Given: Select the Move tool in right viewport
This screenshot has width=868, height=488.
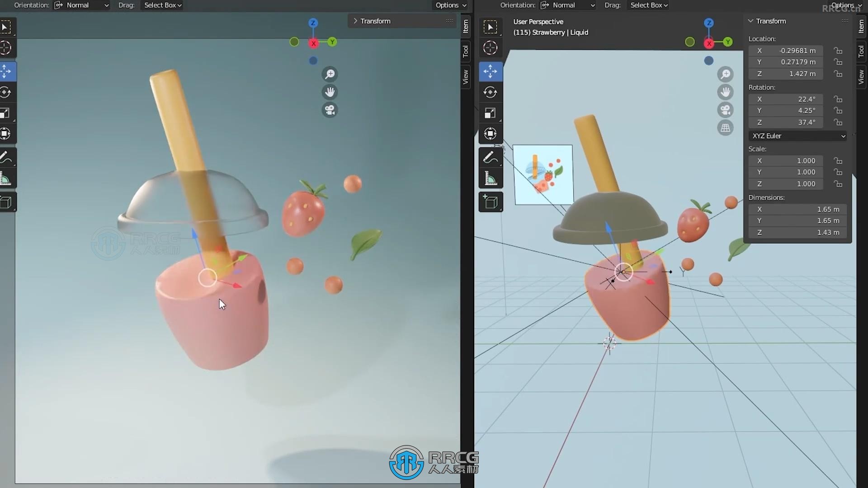Looking at the screenshot, I should click(491, 71).
